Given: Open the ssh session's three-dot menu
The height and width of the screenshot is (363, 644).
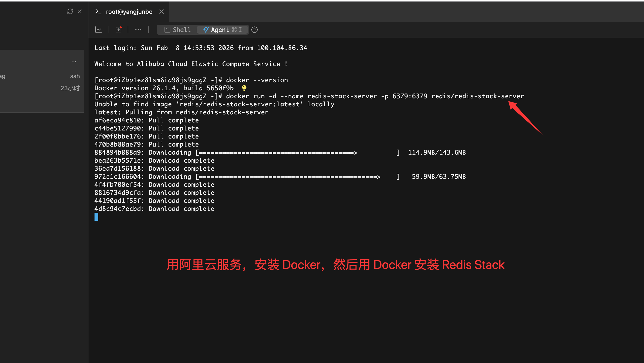Looking at the screenshot, I should [x=74, y=62].
